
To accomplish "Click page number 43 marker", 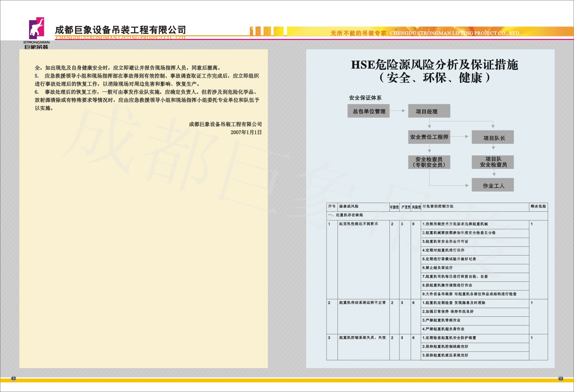I will 561,379.
